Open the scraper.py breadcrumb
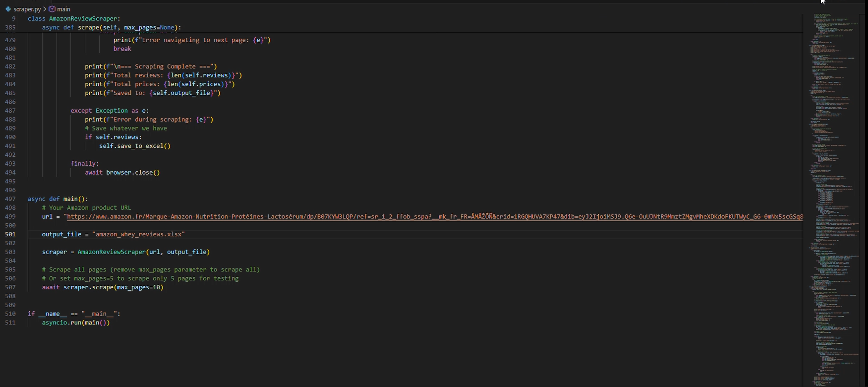Viewport: 868px width, 387px height. click(27, 9)
